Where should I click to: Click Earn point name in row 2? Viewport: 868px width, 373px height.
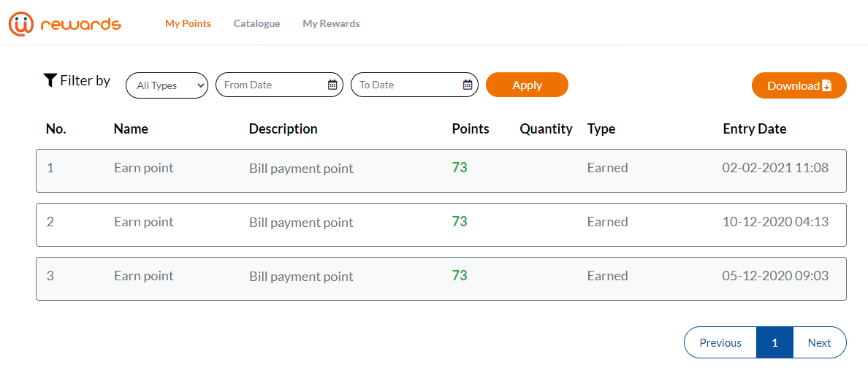tap(144, 222)
